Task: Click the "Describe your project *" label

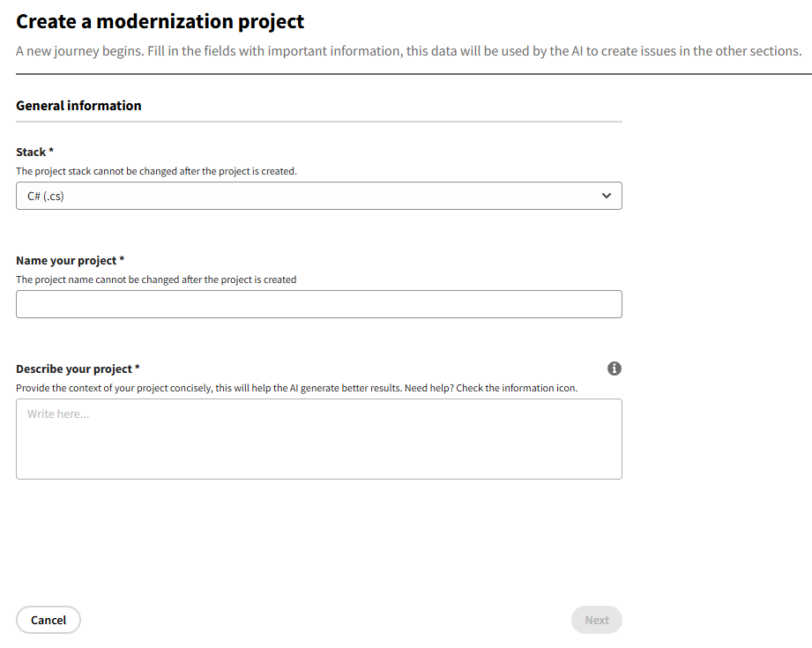Action: pos(78,369)
